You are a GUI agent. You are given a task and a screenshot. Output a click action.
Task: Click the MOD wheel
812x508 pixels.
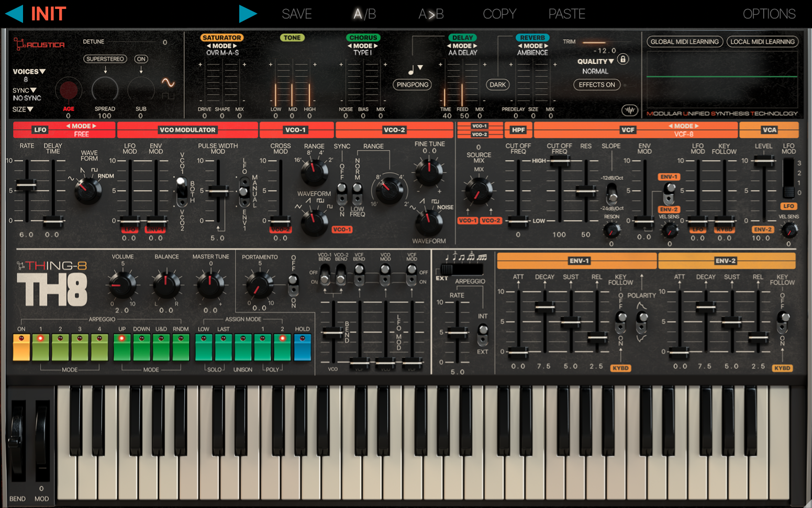tap(42, 442)
